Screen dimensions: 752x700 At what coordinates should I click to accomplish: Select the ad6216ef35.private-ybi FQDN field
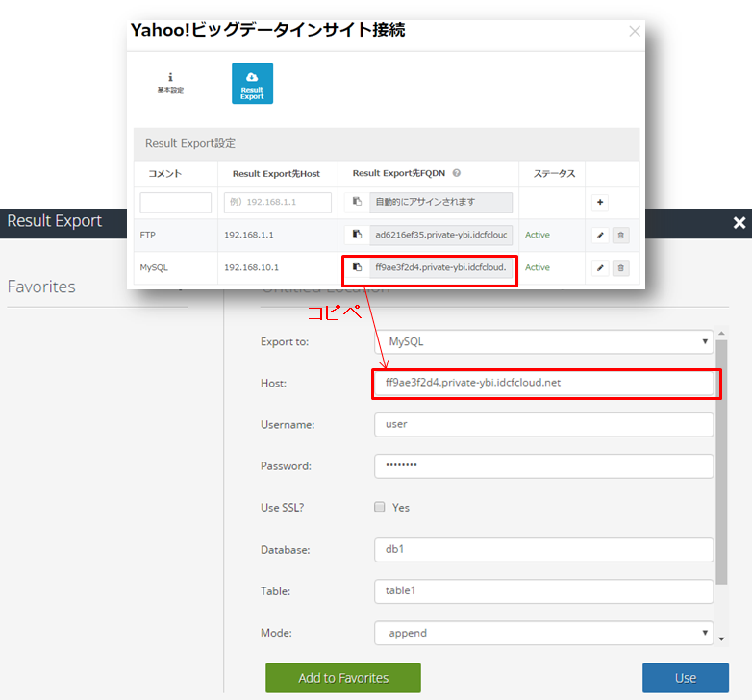click(x=440, y=235)
